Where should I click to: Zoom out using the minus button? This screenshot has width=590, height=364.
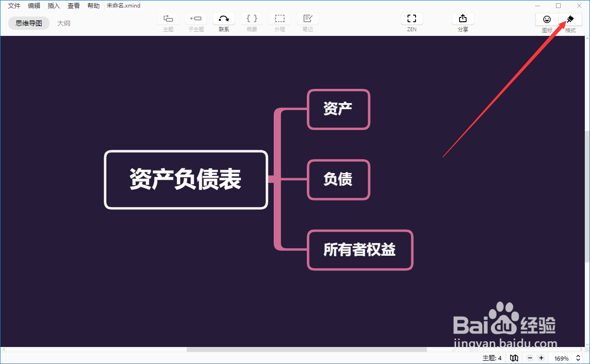(529, 358)
